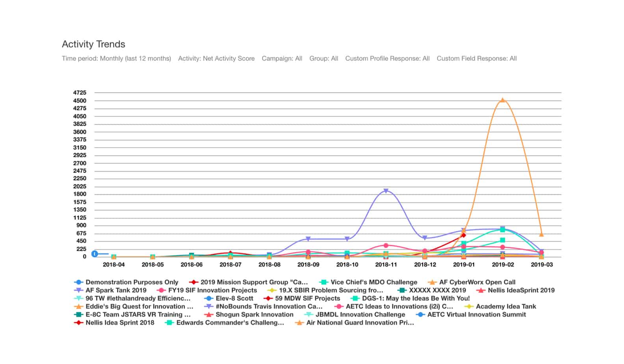624x364 pixels.
Task: Open the Campaign All filter
Action: tap(282, 59)
